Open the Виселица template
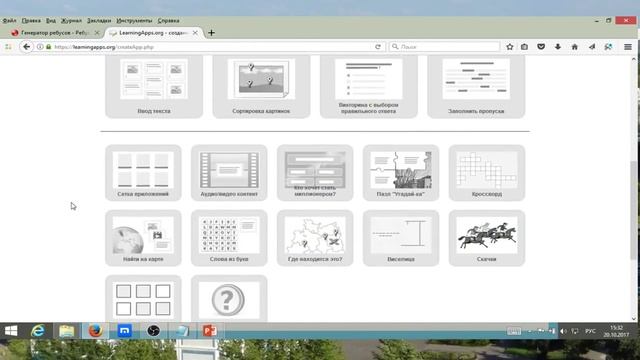640x360 pixels. coord(401,238)
